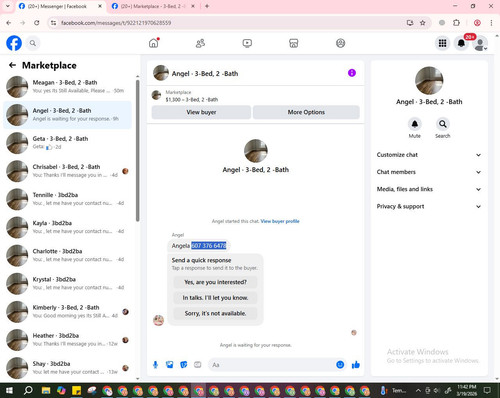Click conversation list vertical scrollbar
The height and width of the screenshot is (398, 500).
point(138,150)
